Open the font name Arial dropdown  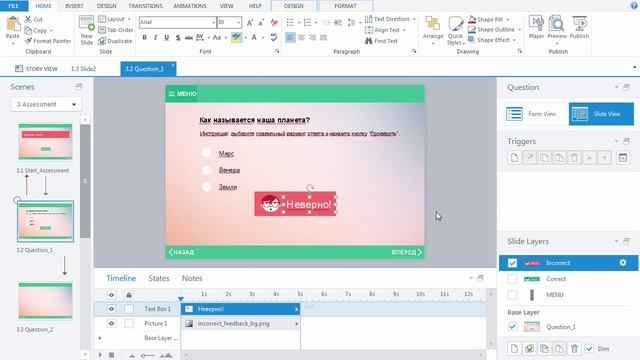pos(213,22)
